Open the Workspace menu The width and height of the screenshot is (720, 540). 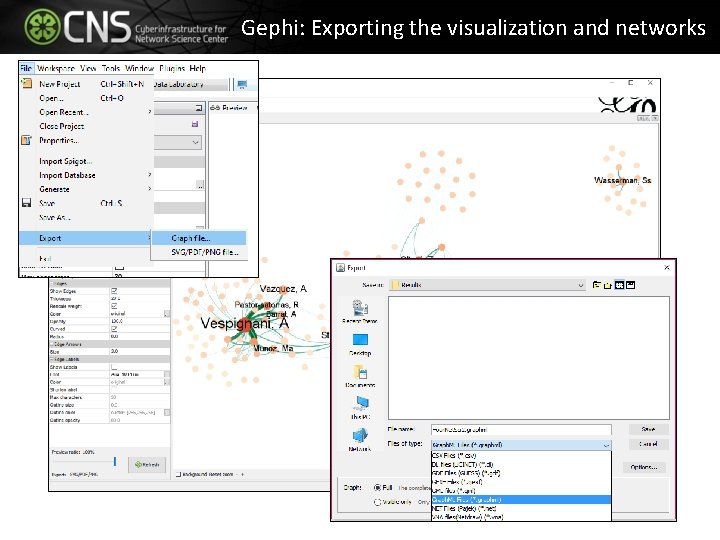56,68
